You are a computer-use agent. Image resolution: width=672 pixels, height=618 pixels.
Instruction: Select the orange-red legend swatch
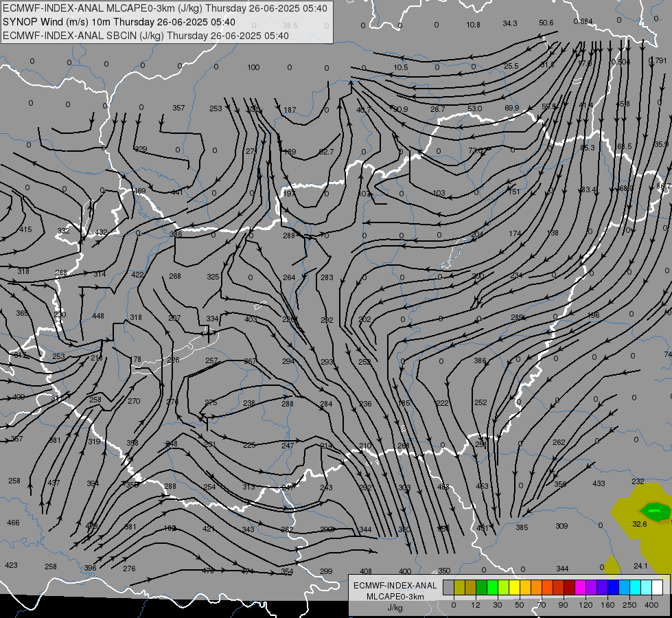tap(547, 587)
